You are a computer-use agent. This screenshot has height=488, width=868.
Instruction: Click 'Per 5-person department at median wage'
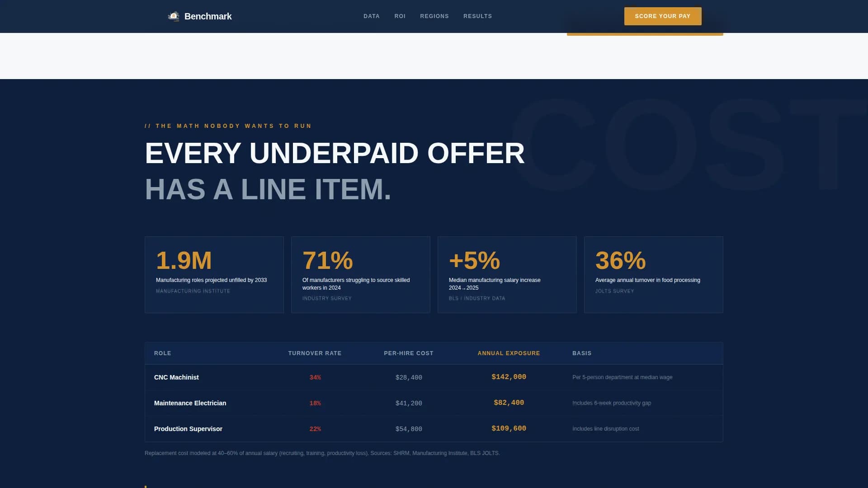point(622,377)
